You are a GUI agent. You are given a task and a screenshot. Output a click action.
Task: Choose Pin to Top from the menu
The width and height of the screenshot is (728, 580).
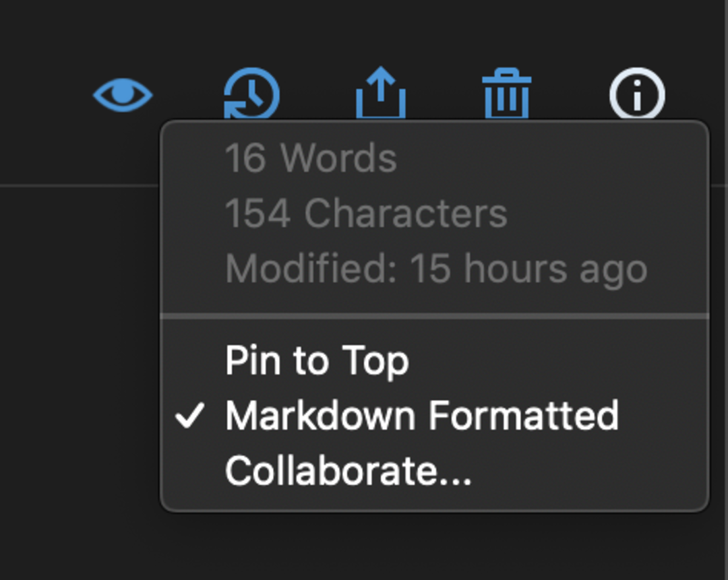tap(318, 360)
